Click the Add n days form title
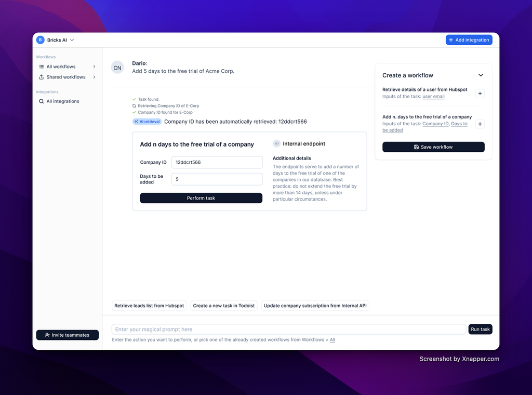The image size is (532, 395). (197, 144)
